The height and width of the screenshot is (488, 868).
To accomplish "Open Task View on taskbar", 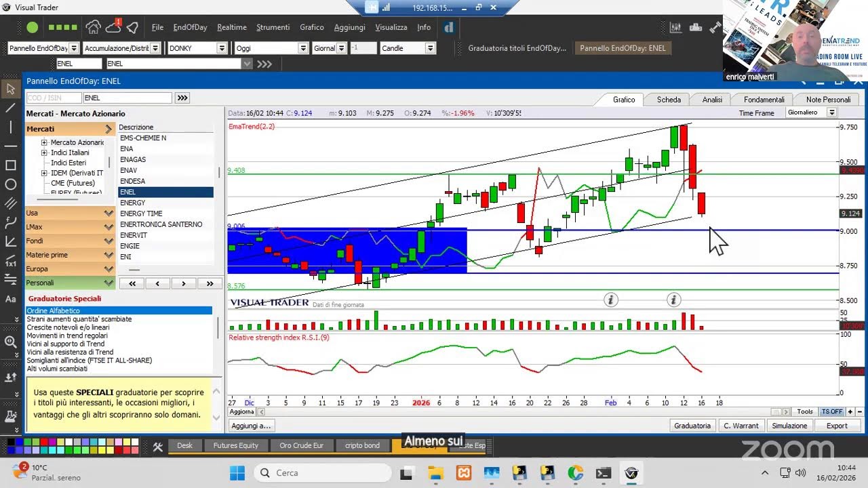I will (406, 473).
